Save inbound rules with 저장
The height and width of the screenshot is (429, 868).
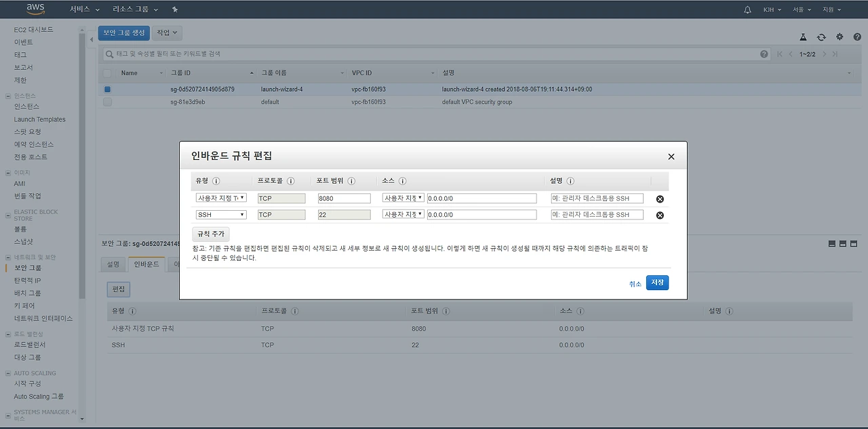pyautogui.click(x=657, y=283)
